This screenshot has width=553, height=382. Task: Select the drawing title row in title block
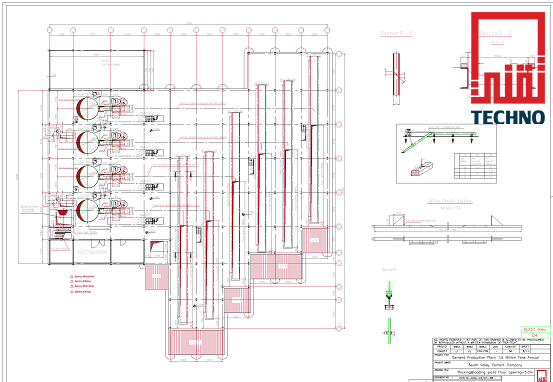click(487, 372)
